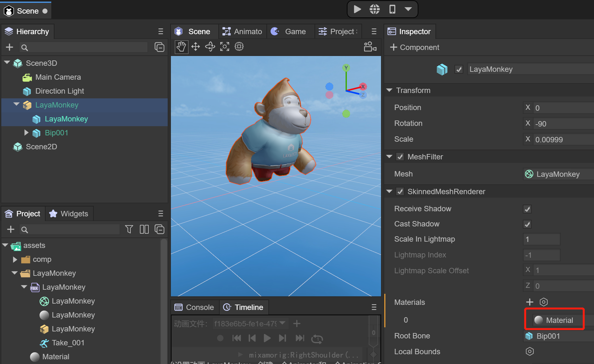Select the rotate tool in Scene toolbar

click(x=210, y=47)
